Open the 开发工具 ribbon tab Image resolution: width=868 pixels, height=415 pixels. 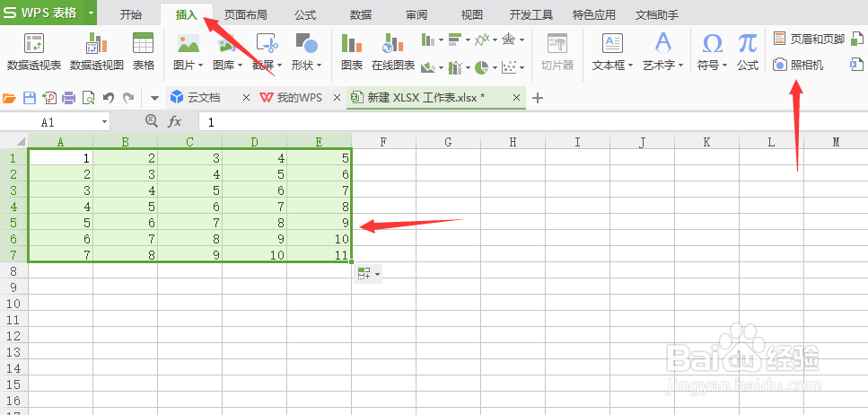point(531,15)
